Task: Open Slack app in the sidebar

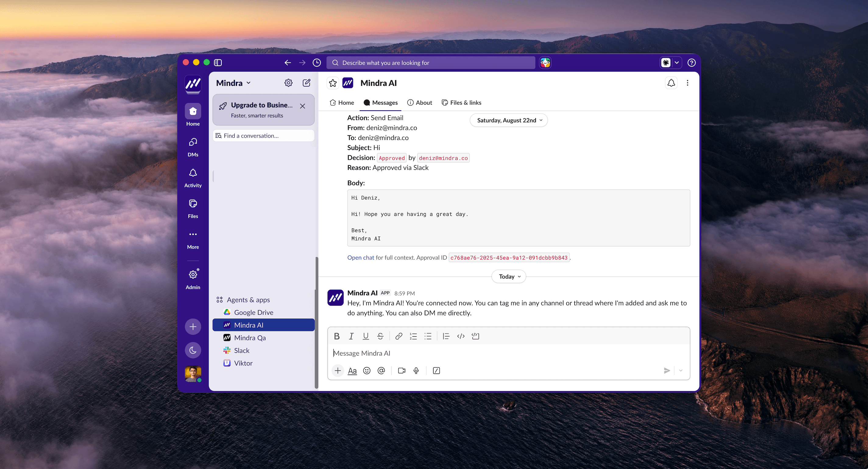Action: pos(264,351)
